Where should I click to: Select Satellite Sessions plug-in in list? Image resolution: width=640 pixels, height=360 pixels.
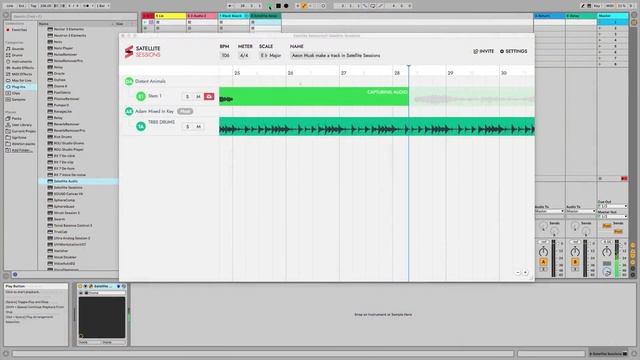(x=68, y=187)
